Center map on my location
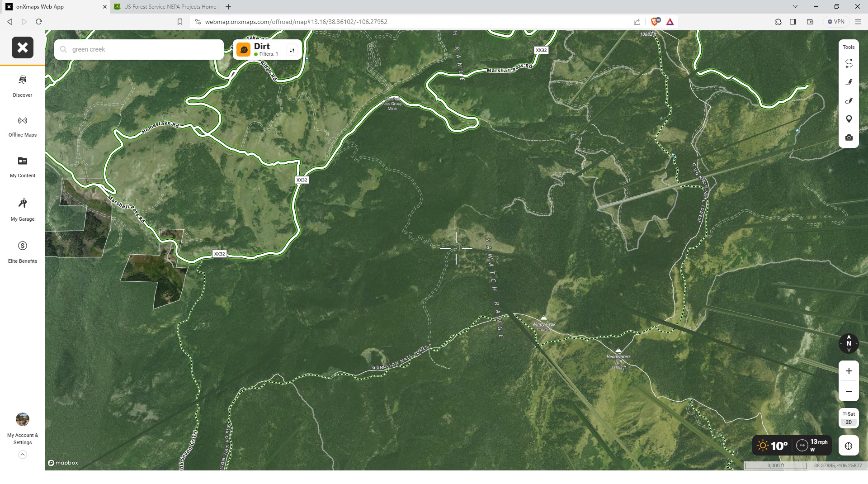Image resolution: width=868 pixels, height=484 pixels. [x=849, y=446]
